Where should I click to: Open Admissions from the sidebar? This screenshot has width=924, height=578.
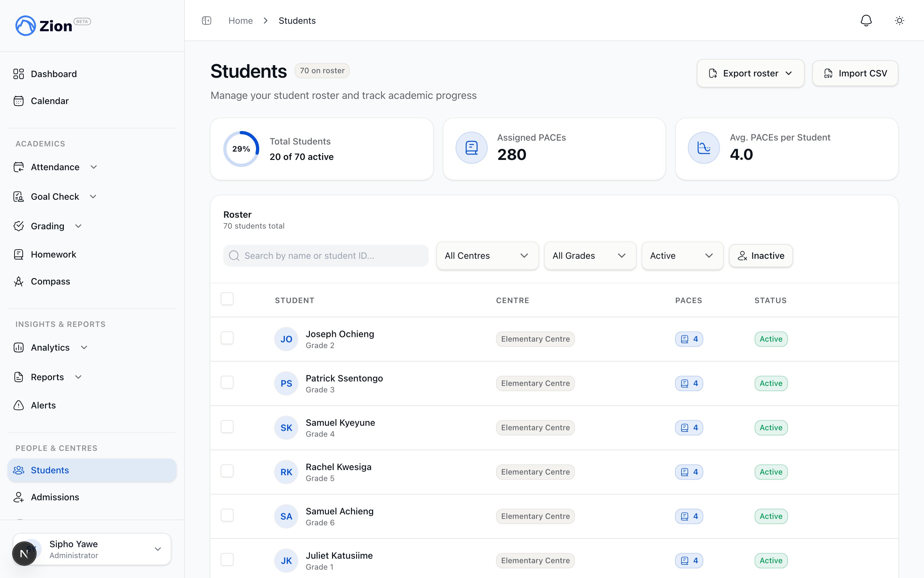92,497
